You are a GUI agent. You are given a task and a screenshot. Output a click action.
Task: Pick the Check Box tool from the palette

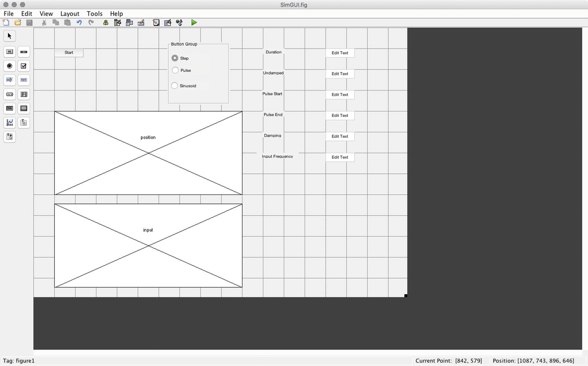24,66
